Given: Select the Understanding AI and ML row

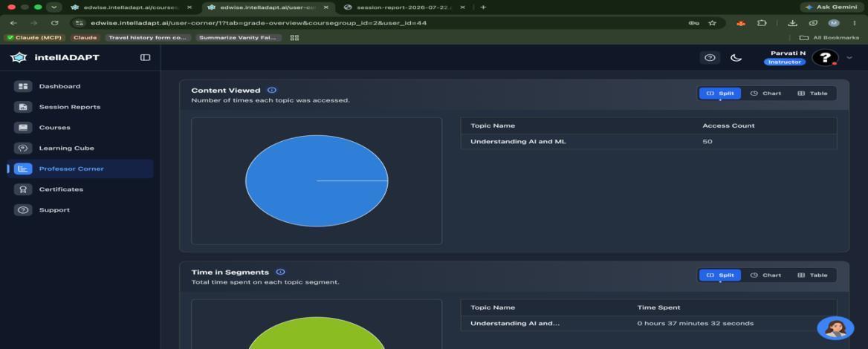Looking at the screenshot, I should point(649,142).
